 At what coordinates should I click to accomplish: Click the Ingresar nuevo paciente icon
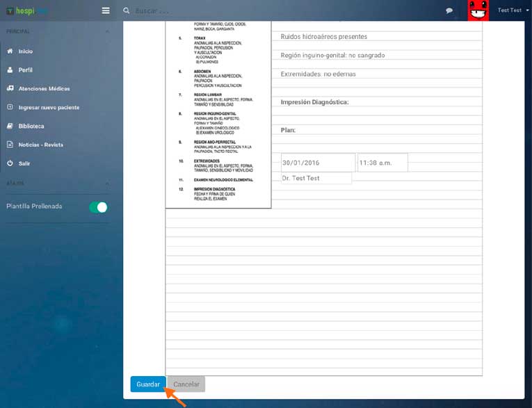point(10,108)
